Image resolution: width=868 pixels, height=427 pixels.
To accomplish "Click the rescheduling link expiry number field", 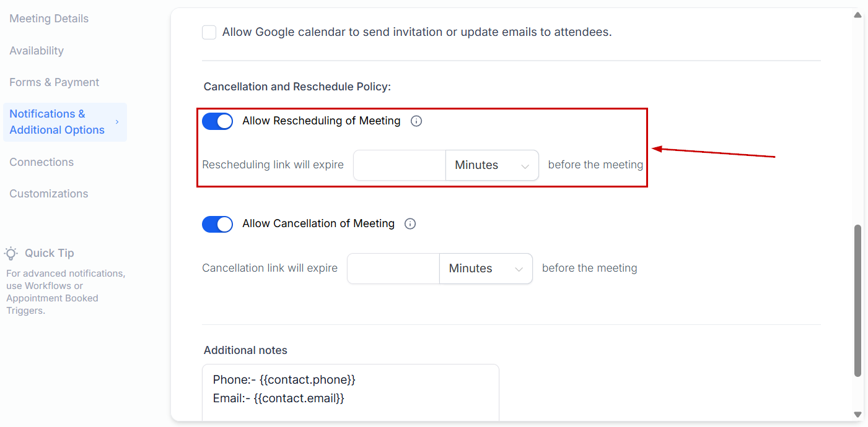I will 400,165.
